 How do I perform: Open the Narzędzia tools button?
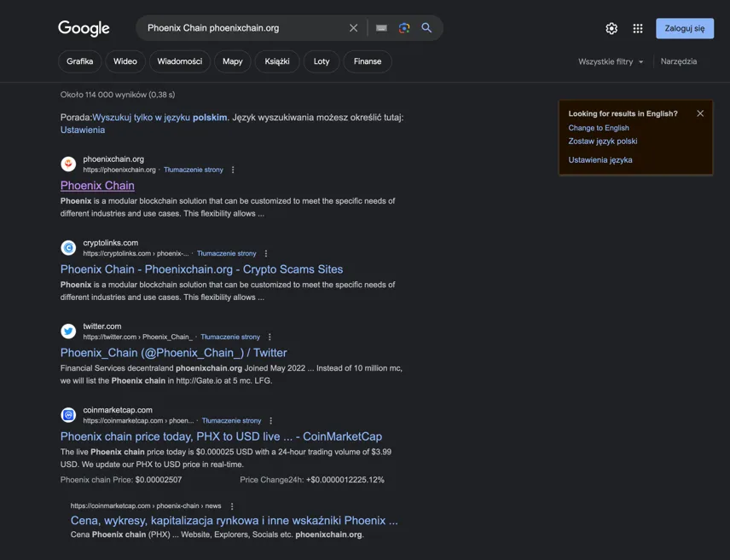679,61
